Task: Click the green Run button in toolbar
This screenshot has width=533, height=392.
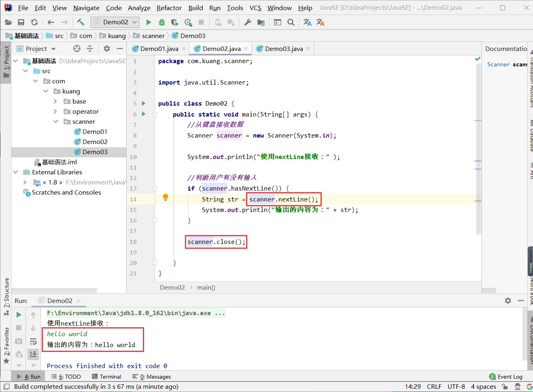Action: pos(149,22)
